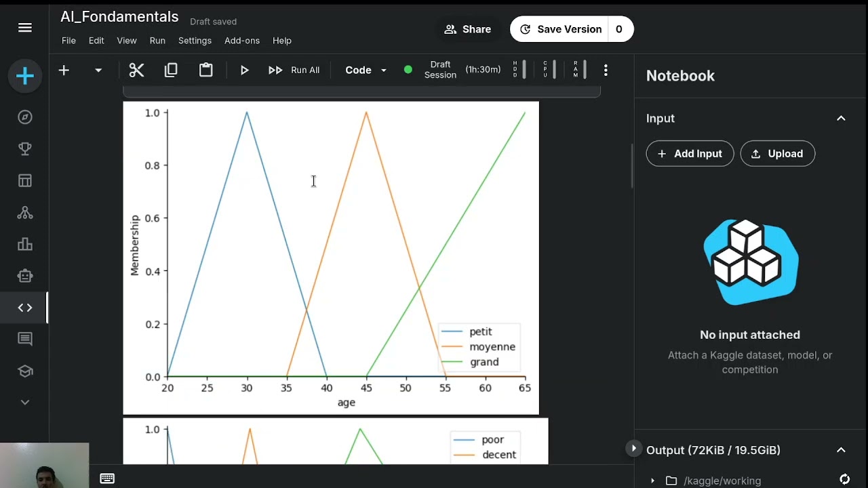Open Datasets table icon in sidebar
Image resolution: width=868 pixels, height=488 pixels.
[25, 180]
